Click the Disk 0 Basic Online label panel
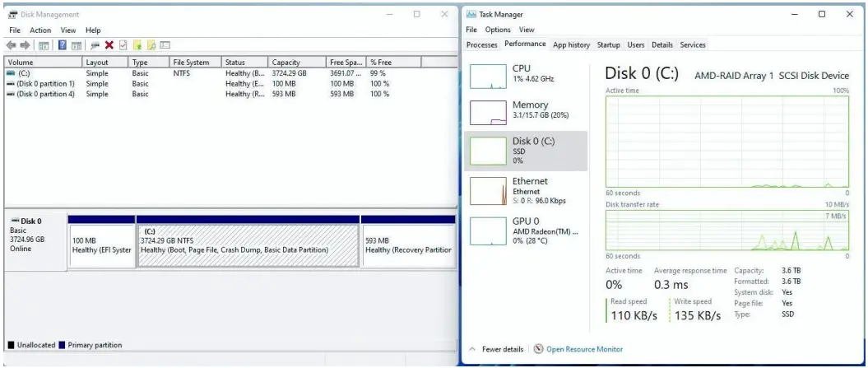 tap(35, 241)
